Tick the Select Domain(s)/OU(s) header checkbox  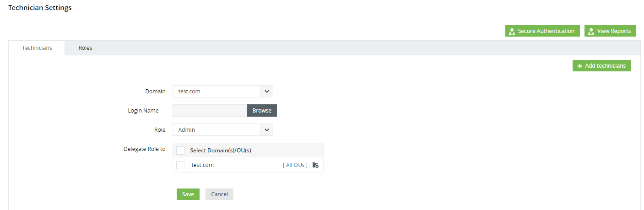point(180,151)
